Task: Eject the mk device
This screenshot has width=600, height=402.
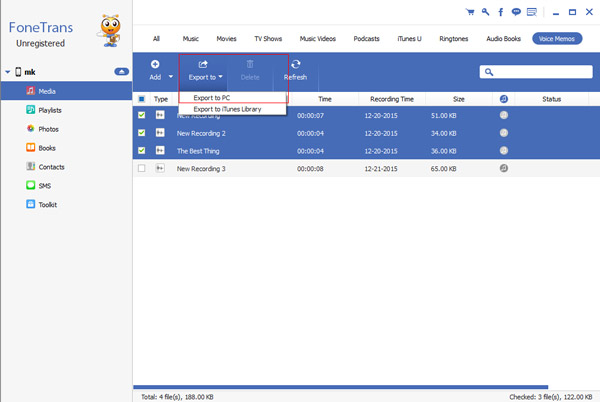Action: (122, 72)
